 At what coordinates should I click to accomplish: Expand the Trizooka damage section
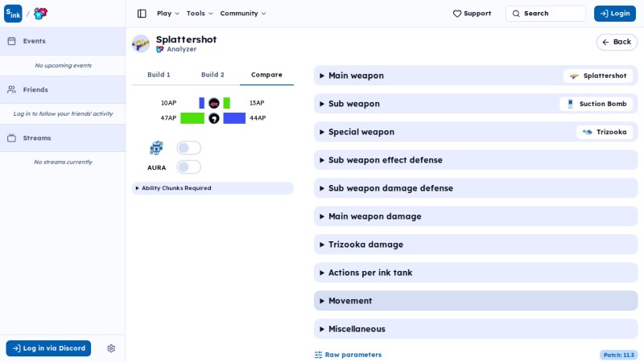pos(476,245)
